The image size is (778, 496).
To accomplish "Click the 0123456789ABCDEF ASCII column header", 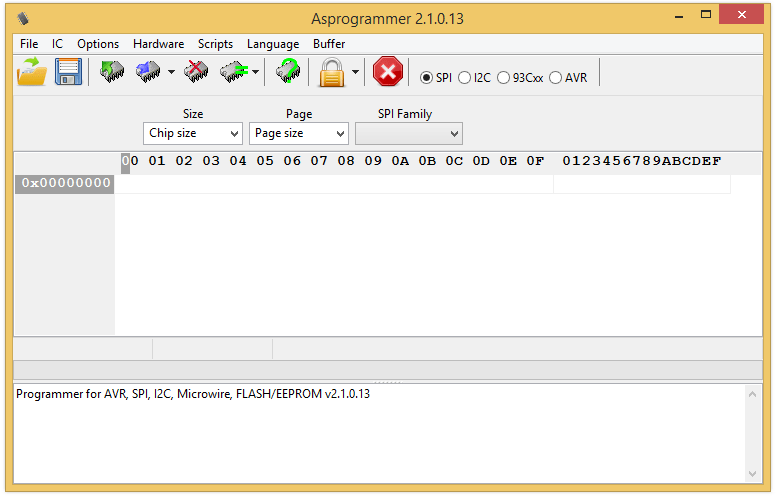I will click(642, 161).
